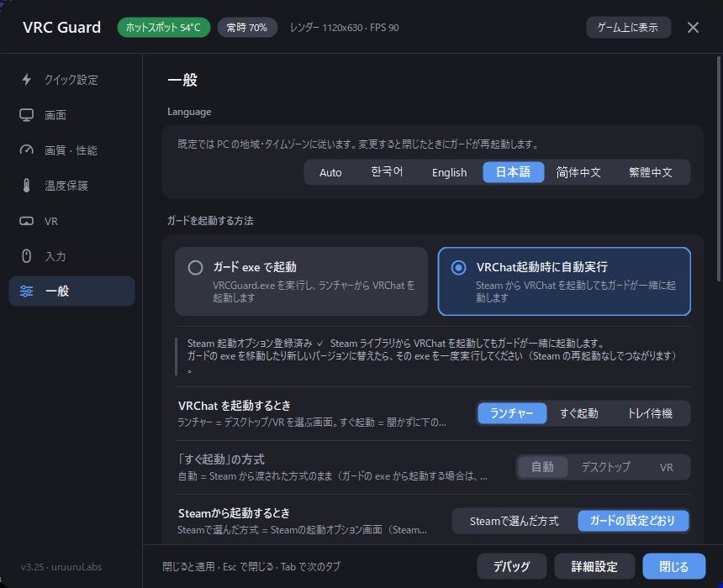
Task: Choose VR for すぐ起動 method
Action: click(666, 467)
